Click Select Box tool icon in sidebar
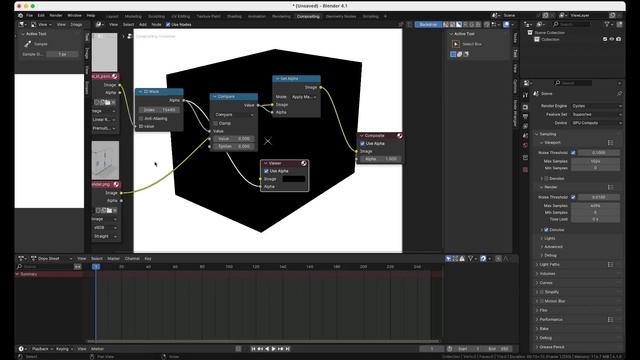The image size is (640, 360). (x=456, y=44)
